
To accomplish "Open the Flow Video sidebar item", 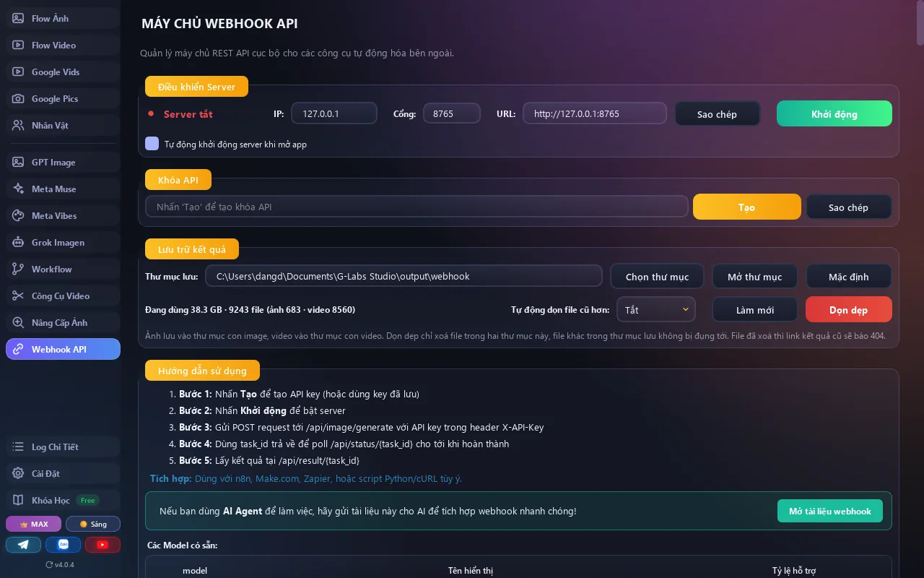I will 63,46.
